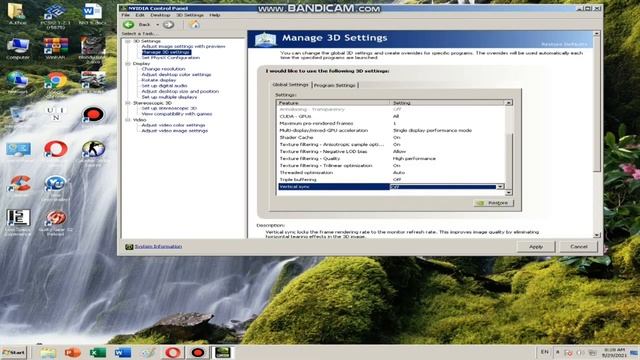The image size is (640, 360).
Task: Click the Restore button below settings list
Action: pos(493,203)
